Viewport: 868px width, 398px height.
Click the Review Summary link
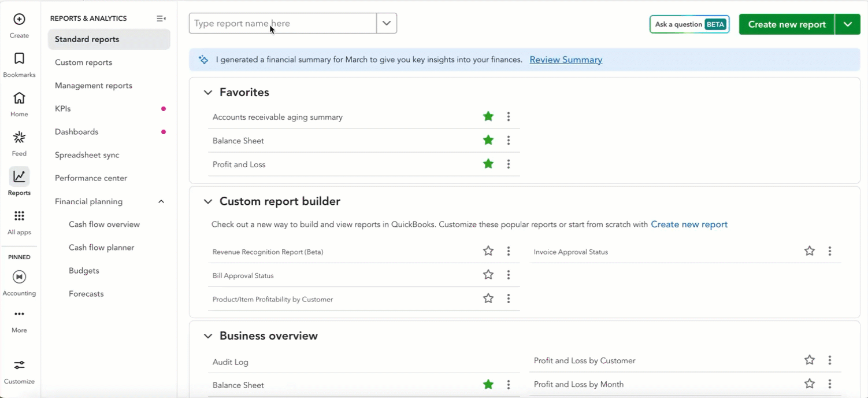[566, 60]
